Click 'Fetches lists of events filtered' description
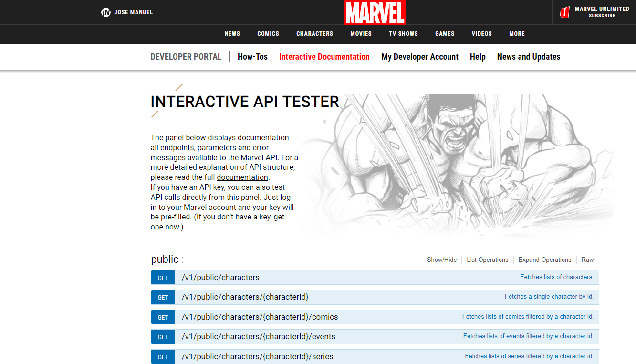The image size is (636, 364). [x=529, y=336]
